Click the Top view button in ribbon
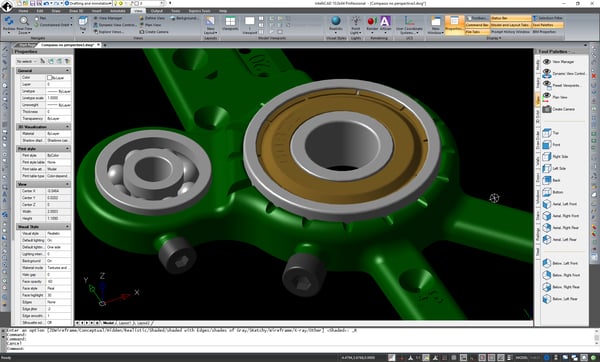 tap(83, 24)
